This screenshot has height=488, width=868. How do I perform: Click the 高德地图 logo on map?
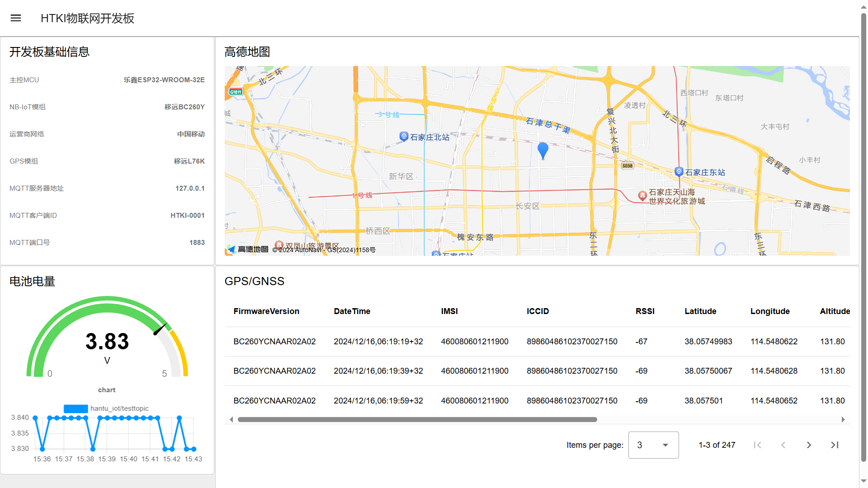pyautogui.click(x=248, y=249)
